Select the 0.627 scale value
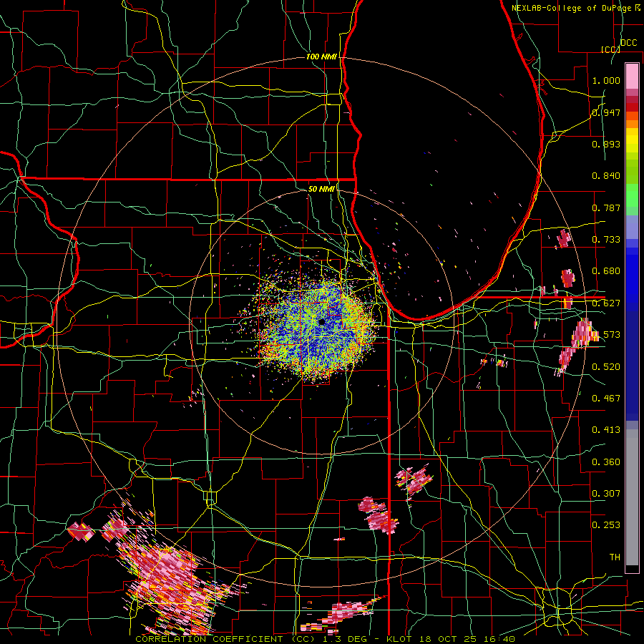Viewport: 644px width, 644px height. click(x=606, y=303)
